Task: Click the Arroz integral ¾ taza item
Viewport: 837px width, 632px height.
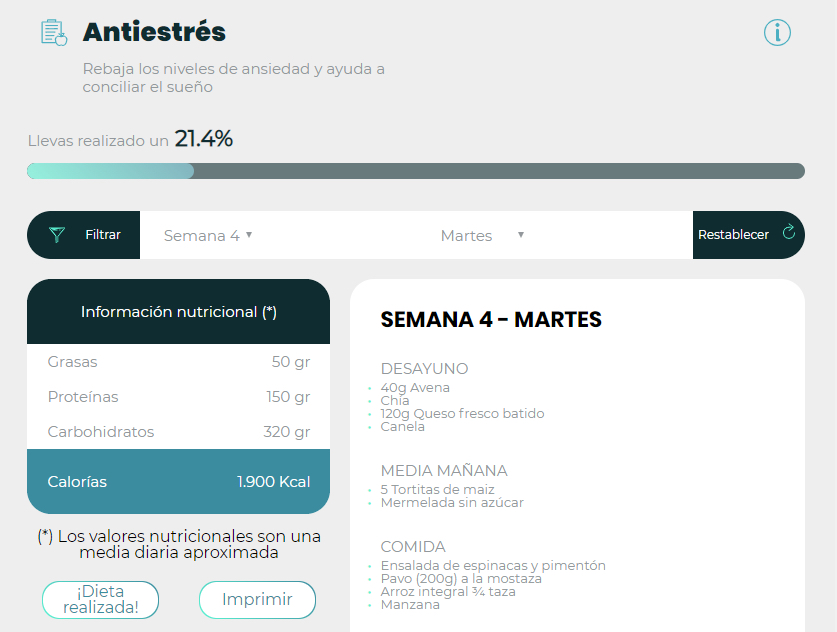Action: click(448, 592)
